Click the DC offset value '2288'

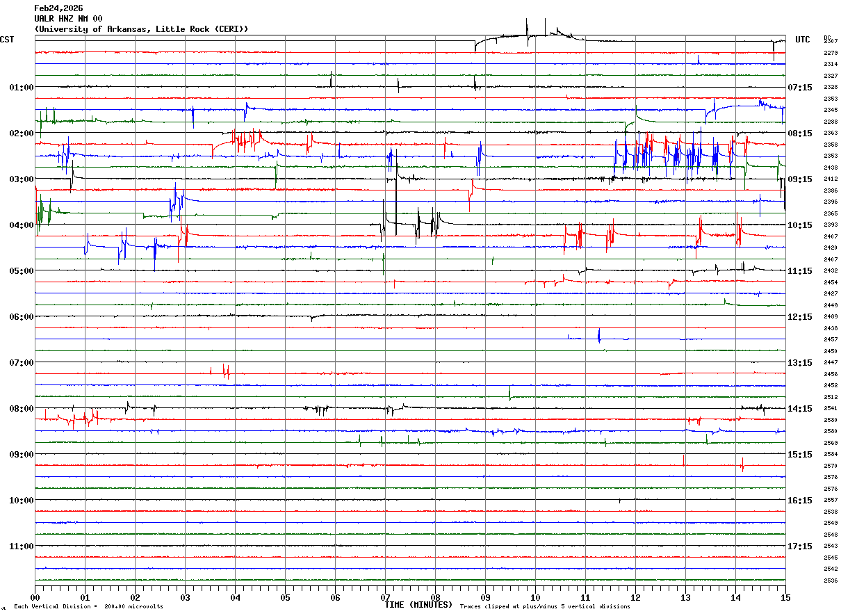[x=831, y=122]
